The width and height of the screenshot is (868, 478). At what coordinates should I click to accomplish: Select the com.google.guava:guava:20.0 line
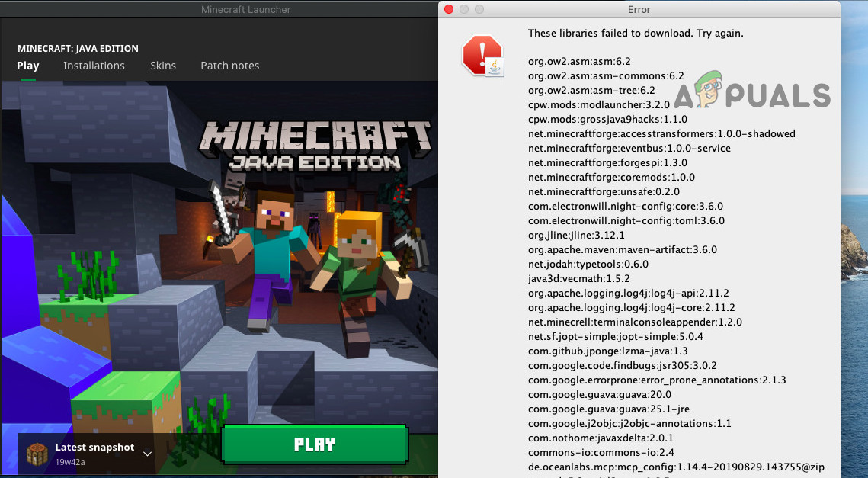pos(600,394)
